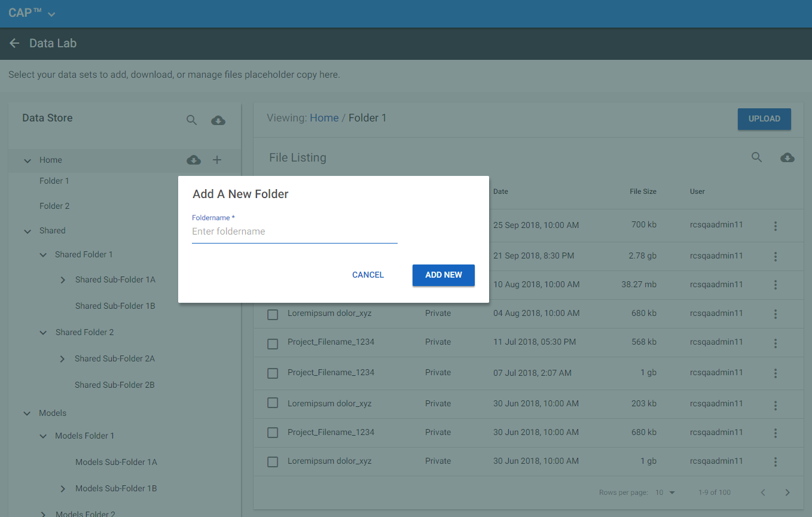The image size is (812, 517).
Task: Expand Shared Sub-Folder 1A
Action: 63,280
